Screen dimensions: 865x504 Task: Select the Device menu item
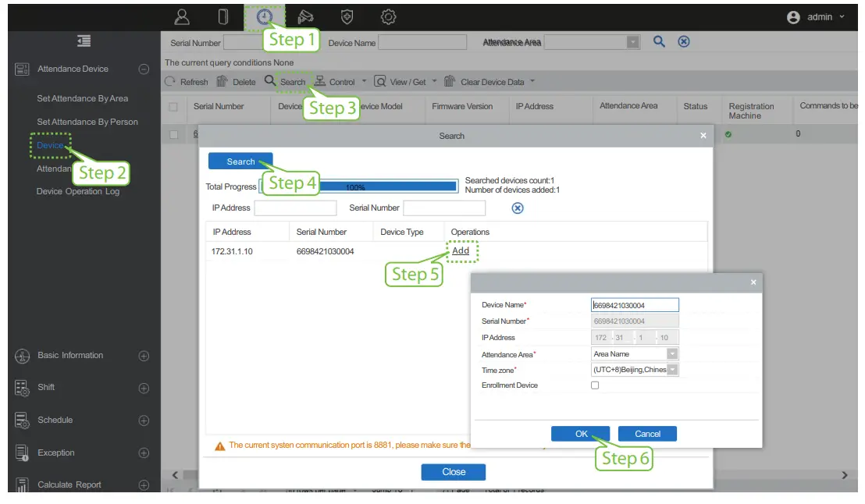click(x=50, y=145)
